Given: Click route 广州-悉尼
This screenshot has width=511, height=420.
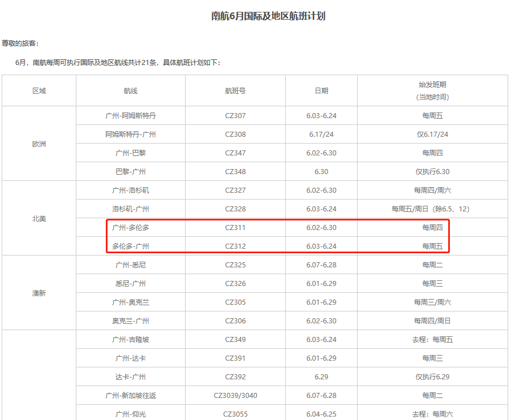Looking at the screenshot, I should (131, 265).
